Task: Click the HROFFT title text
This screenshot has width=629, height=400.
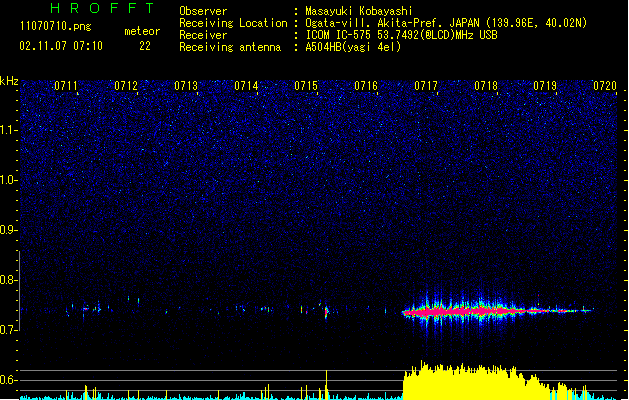Action: tap(102, 8)
